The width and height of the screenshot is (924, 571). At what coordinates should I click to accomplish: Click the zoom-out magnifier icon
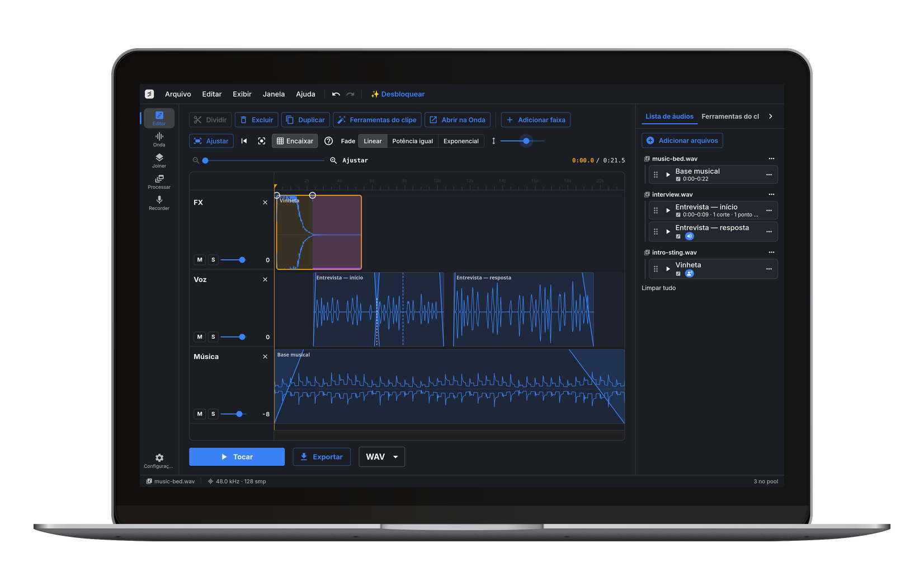coord(196,160)
